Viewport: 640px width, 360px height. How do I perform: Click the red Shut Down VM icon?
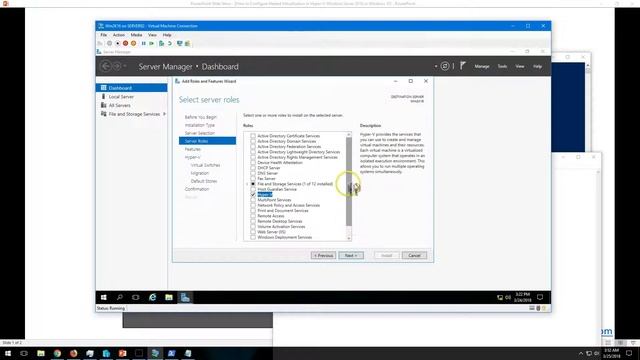tap(126, 43)
